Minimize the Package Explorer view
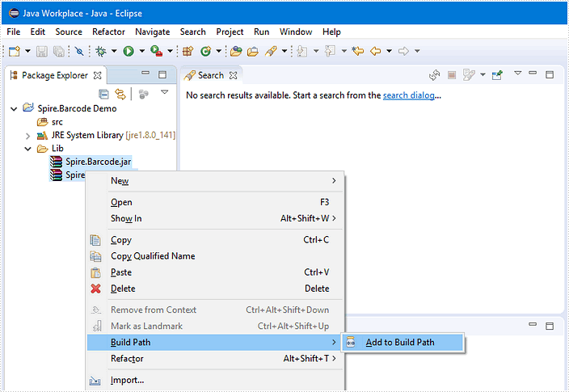This screenshot has height=392, width=569. (x=145, y=73)
